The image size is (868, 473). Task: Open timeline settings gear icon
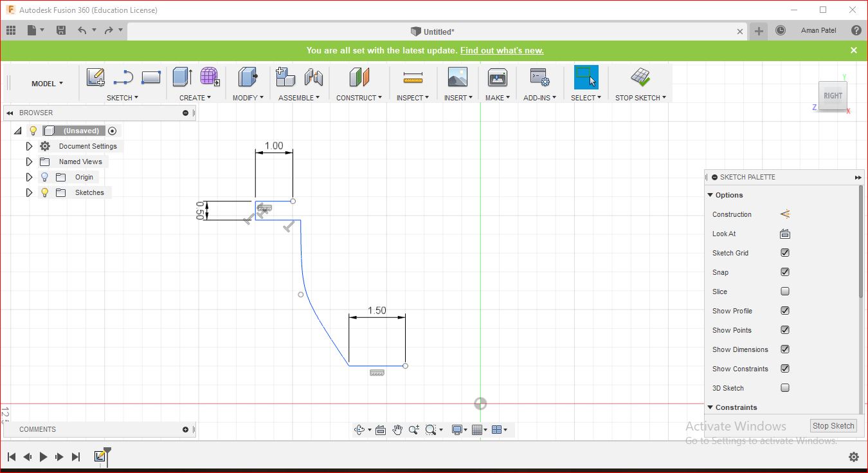click(x=854, y=457)
